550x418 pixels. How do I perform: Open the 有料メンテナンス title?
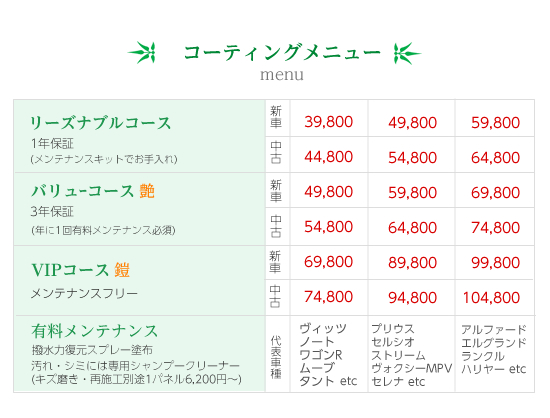click(95, 331)
